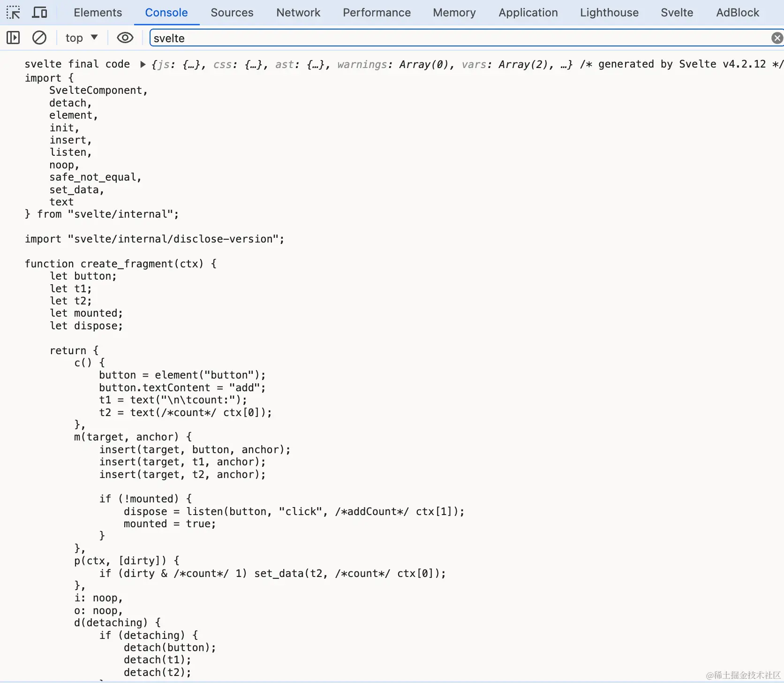Viewport: 784px width, 683px height.
Task: Click the 't2 = text(/*count*/ ctx[0]);' line
Action: click(x=185, y=412)
